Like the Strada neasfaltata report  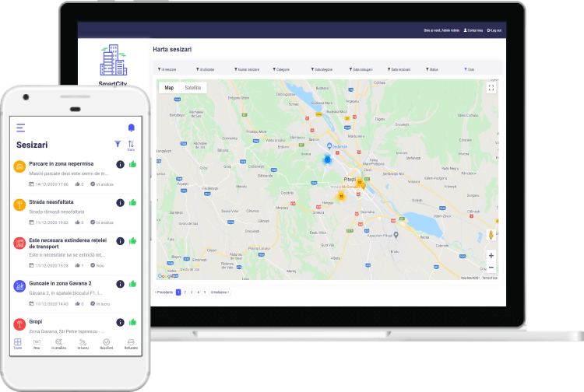click(x=132, y=202)
